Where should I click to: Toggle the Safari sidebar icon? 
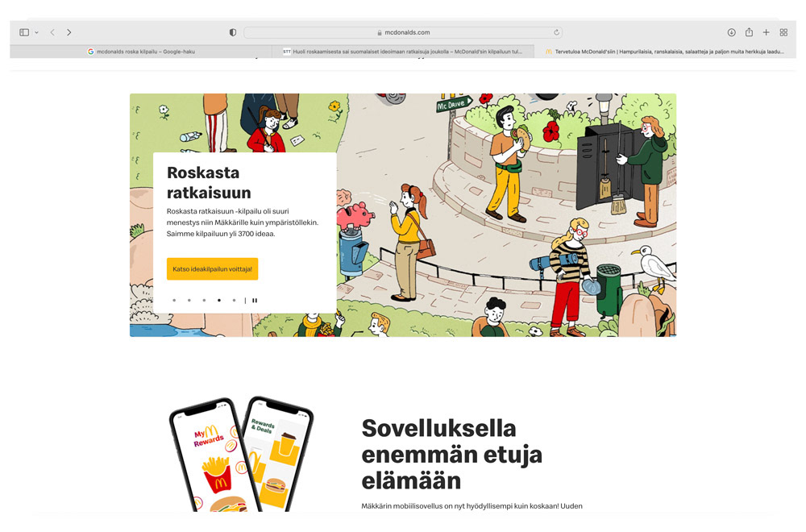[24, 32]
